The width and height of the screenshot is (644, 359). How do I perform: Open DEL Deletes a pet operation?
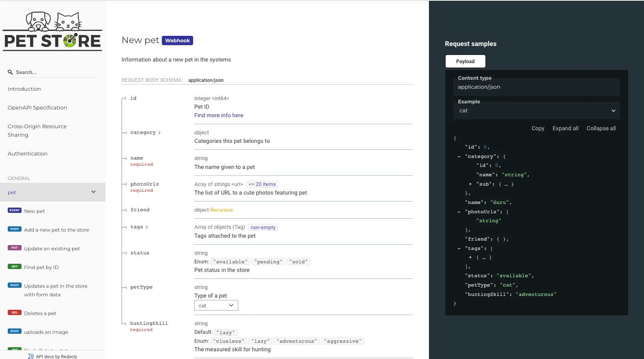(40, 313)
